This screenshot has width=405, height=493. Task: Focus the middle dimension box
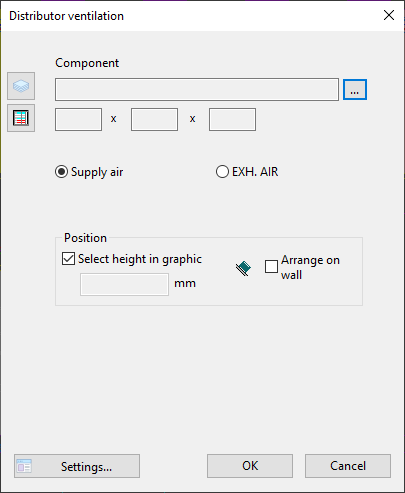154,119
